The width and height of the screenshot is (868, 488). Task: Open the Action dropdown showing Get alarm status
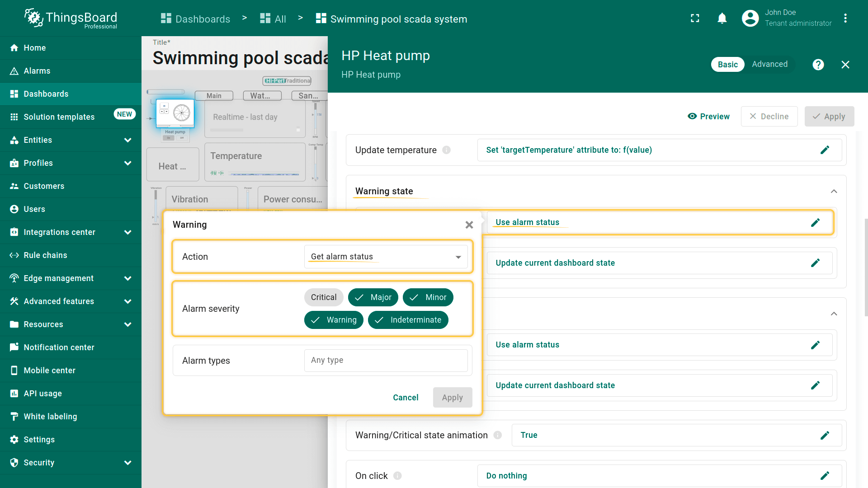386,257
